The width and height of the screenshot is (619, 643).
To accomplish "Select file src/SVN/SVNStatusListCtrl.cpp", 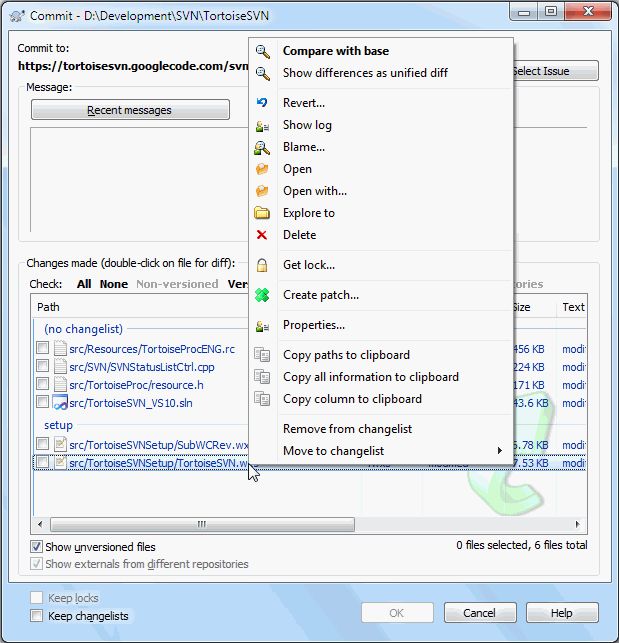I will (x=142, y=367).
